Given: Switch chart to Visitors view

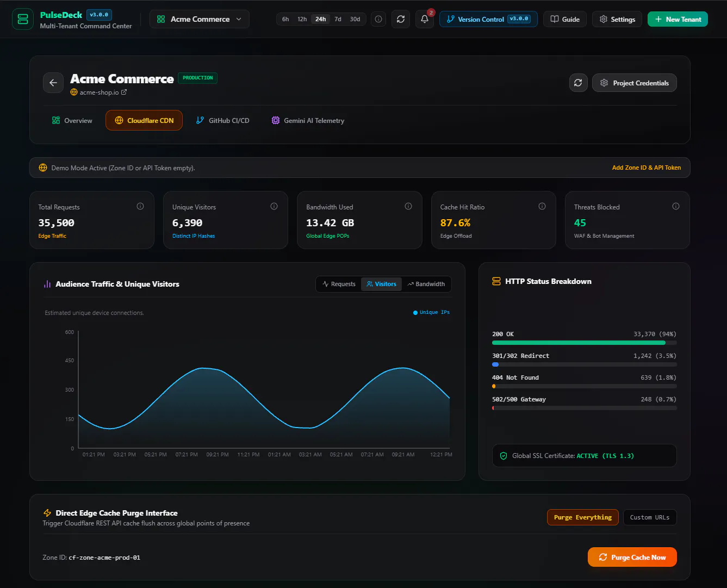Looking at the screenshot, I should (x=382, y=284).
